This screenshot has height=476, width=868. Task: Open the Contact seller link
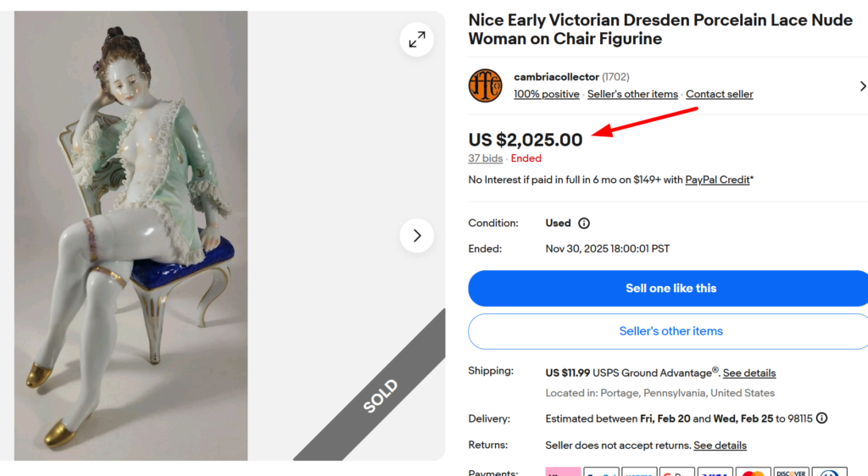pyautogui.click(x=719, y=94)
